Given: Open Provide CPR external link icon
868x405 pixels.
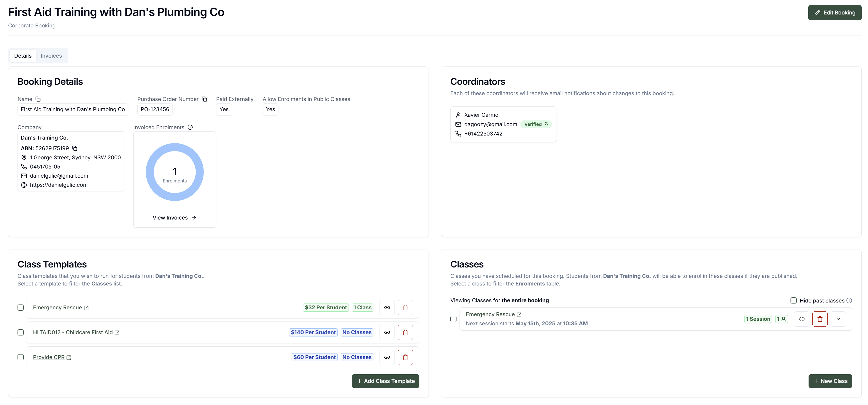Looking at the screenshot, I should (69, 358).
